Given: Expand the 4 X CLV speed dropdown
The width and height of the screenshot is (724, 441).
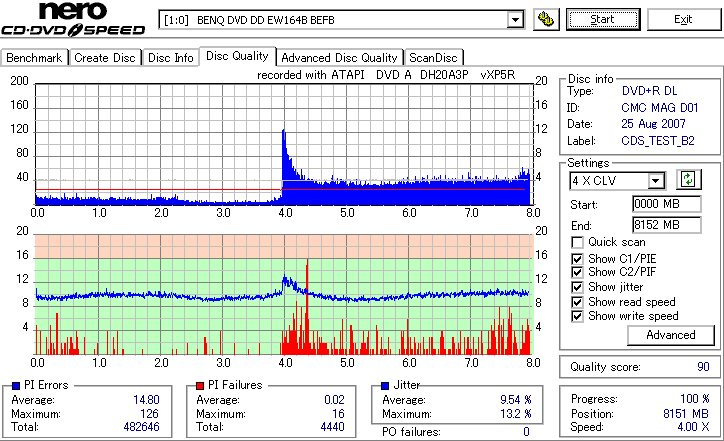Looking at the screenshot, I should [656, 181].
